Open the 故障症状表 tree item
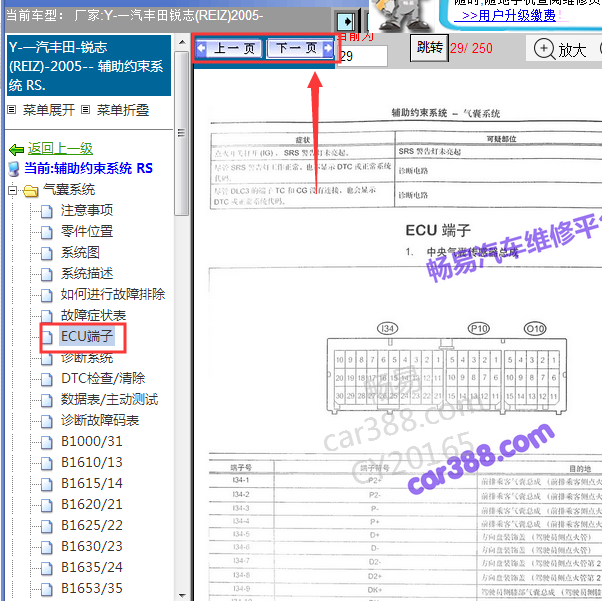The height and width of the screenshot is (601, 602). (x=93, y=315)
